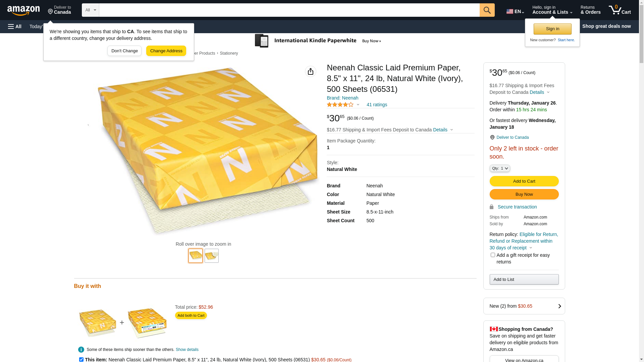Click the Buy Now button
Screen dimensions: 644x362
tap(524, 194)
